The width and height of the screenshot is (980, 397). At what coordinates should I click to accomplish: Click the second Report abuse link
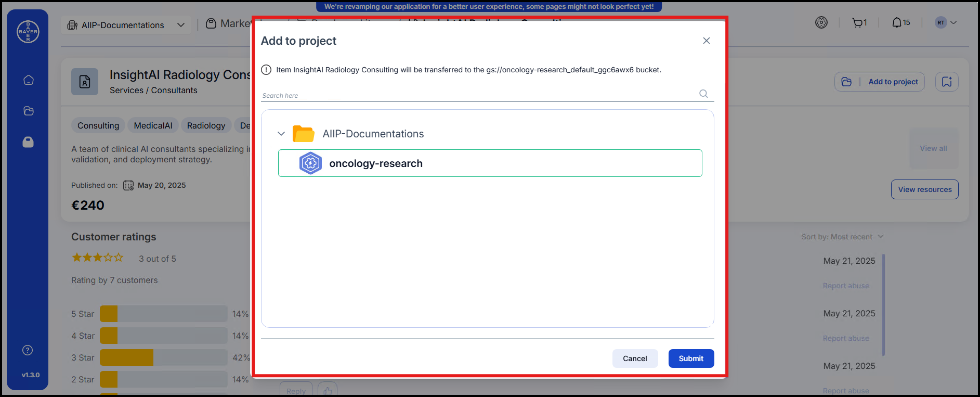point(846,338)
